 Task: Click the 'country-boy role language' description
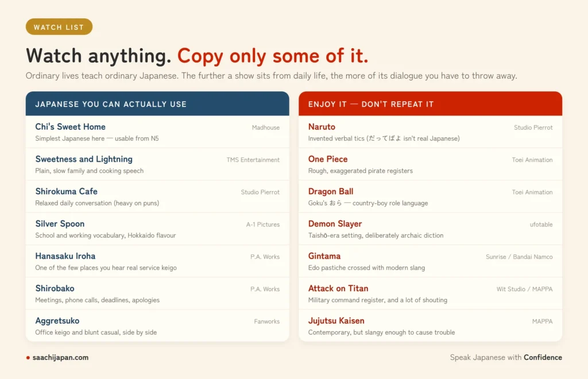click(x=368, y=203)
